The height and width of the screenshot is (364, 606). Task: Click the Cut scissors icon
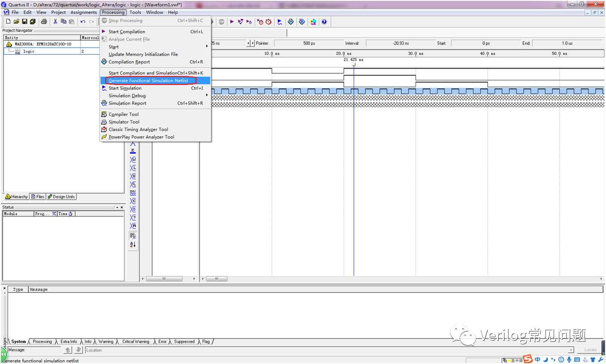[55, 21]
